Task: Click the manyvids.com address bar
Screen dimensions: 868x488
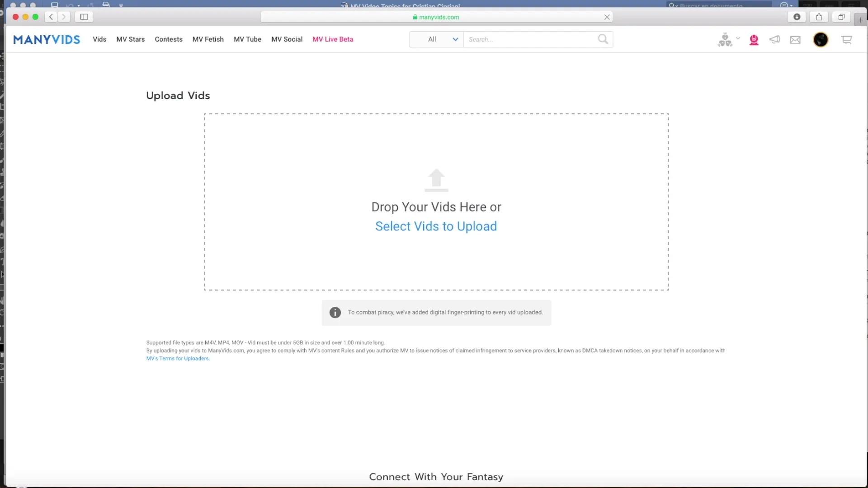Action: pyautogui.click(x=436, y=17)
